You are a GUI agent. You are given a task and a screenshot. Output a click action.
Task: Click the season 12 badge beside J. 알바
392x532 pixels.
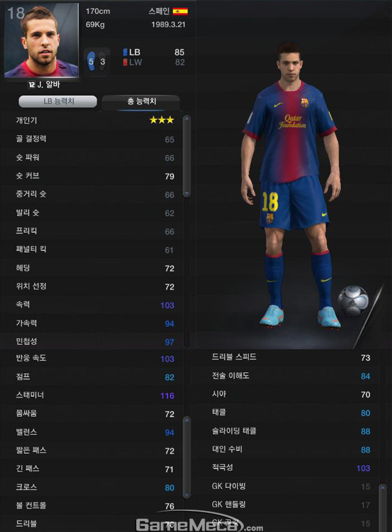(x=31, y=85)
